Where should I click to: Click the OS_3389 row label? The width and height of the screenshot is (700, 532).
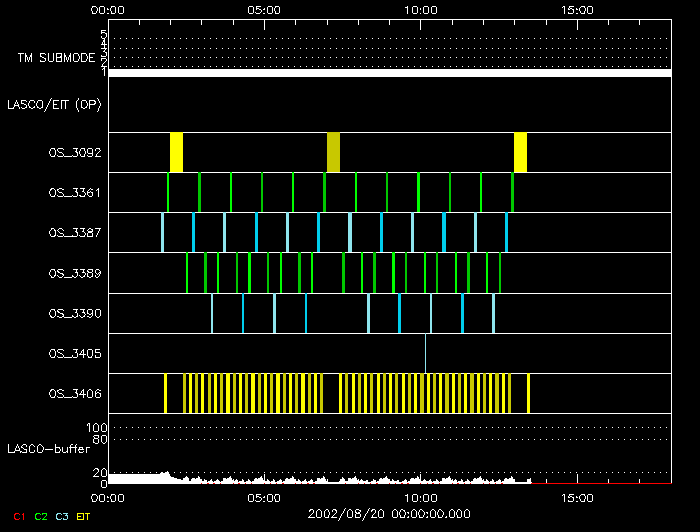pyautogui.click(x=74, y=272)
